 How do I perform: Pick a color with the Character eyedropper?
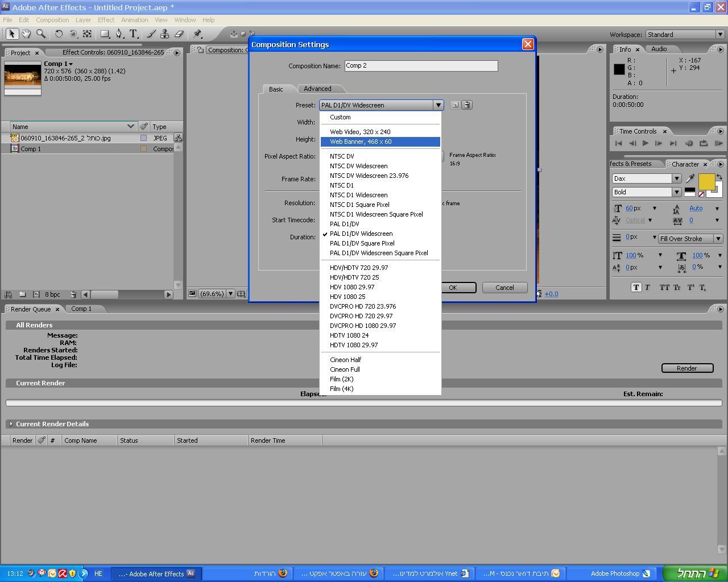pos(690,178)
